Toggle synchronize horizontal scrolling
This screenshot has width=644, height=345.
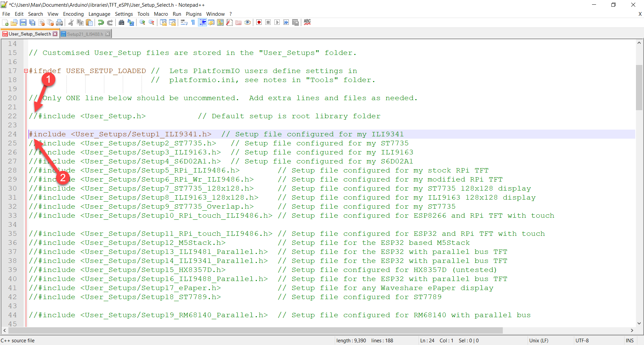[x=172, y=22]
